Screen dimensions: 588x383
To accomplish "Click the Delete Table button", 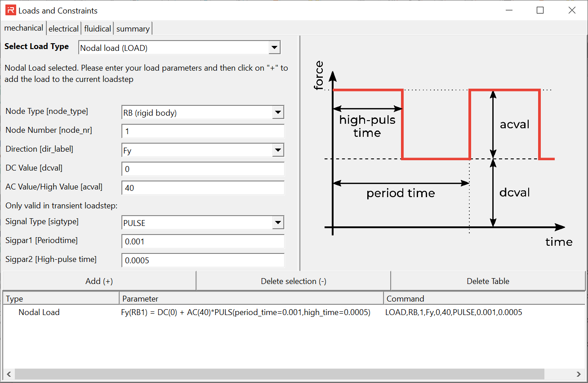I will coord(488,281).
